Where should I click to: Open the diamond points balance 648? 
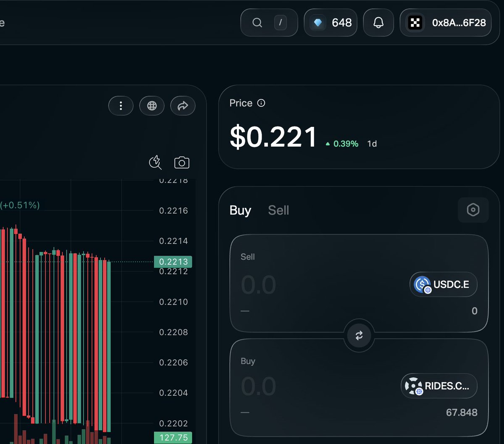coord(331,23)
